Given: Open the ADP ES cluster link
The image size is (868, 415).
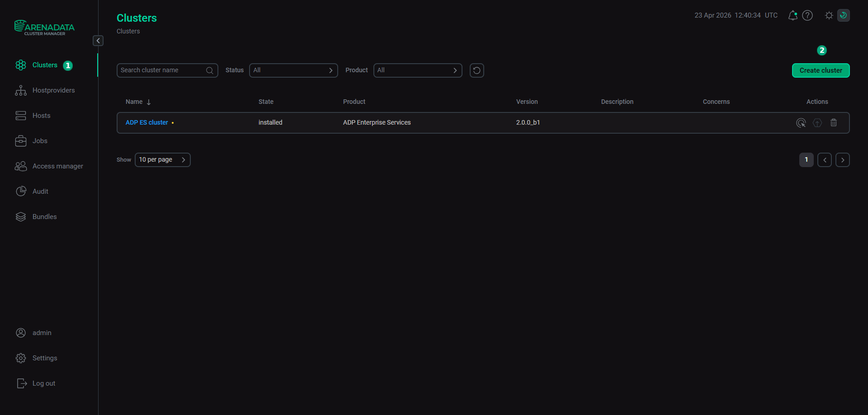Looking at the screenshot, I should 147,122.
